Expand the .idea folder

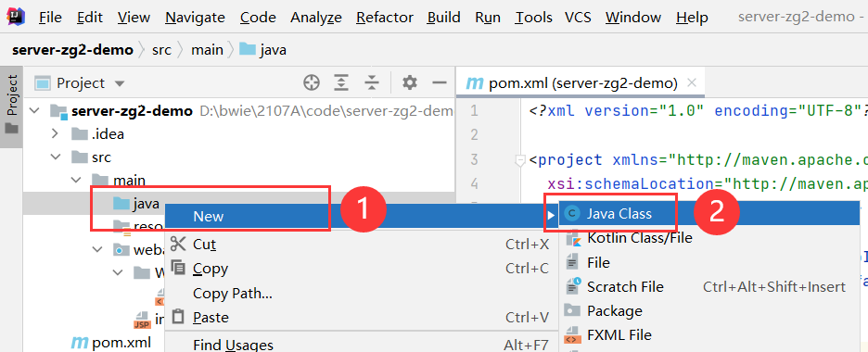(55, 133)
